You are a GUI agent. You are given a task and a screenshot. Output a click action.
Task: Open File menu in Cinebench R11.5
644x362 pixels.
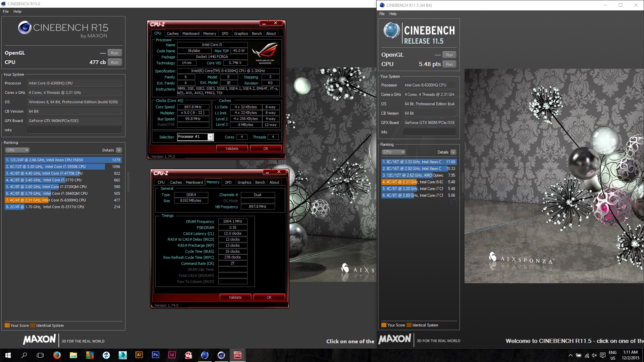click(382, 14)
